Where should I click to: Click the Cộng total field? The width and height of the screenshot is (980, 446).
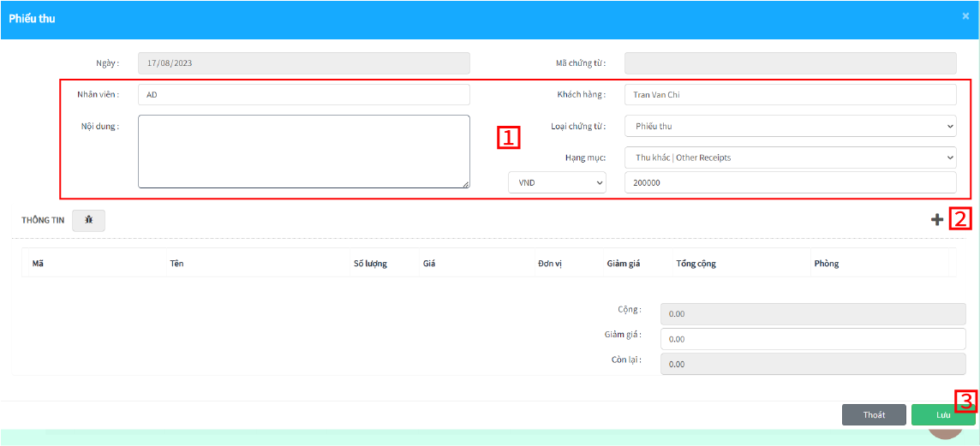tap(813, 314)
